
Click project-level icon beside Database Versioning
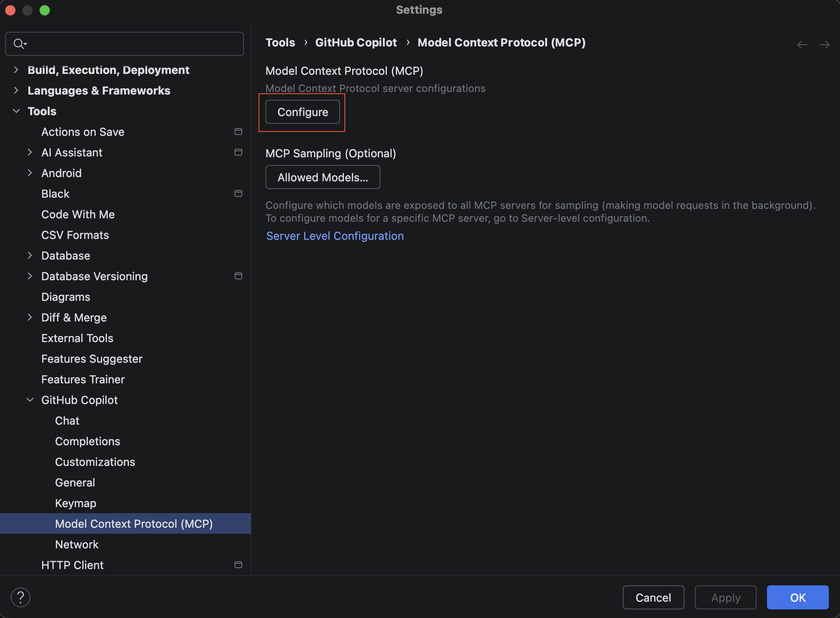tap(238, 276)
